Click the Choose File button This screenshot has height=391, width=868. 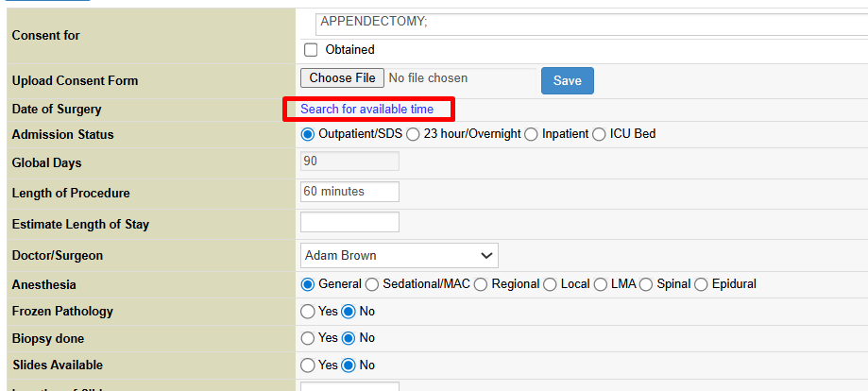pos(341,78)
